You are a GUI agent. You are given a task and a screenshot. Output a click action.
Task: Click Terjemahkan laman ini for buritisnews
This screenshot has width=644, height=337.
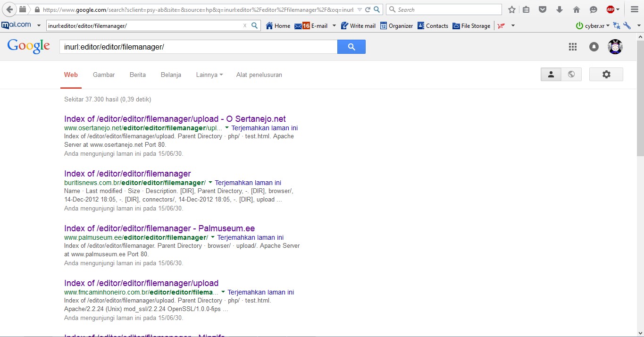tap(248, 183)
